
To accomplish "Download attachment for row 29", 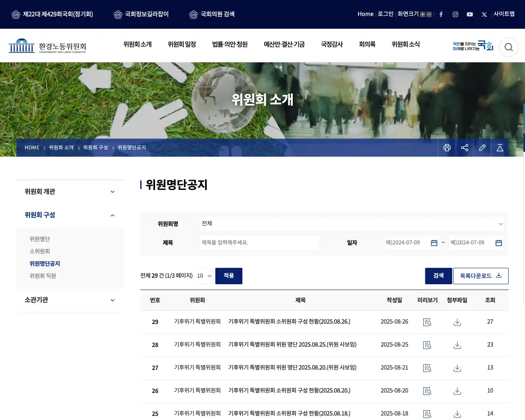I will click(457, 322).
